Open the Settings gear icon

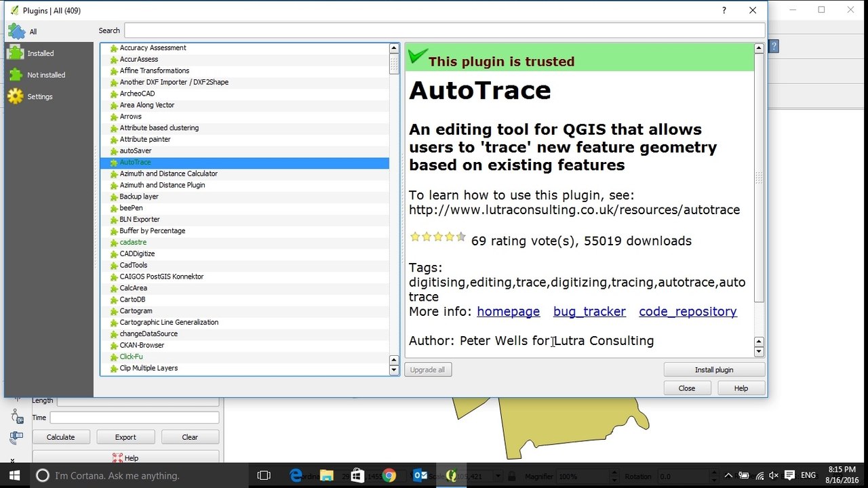pos(16,96)
